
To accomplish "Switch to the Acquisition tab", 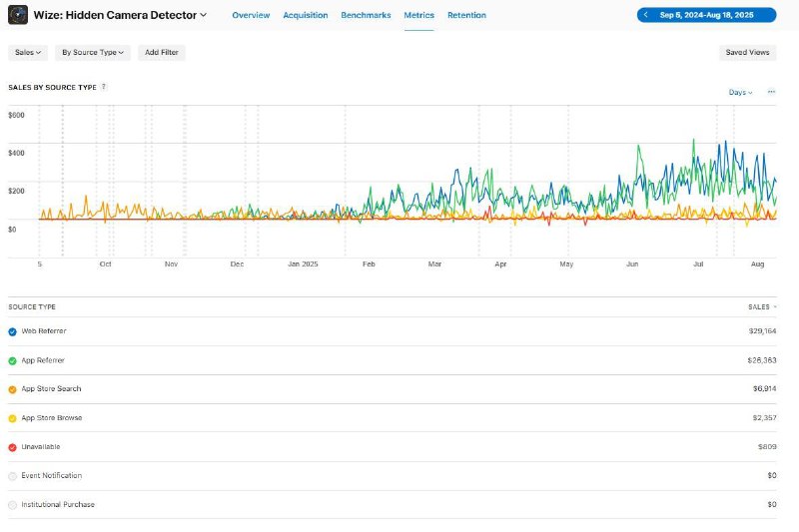I will tap(306, 15).
